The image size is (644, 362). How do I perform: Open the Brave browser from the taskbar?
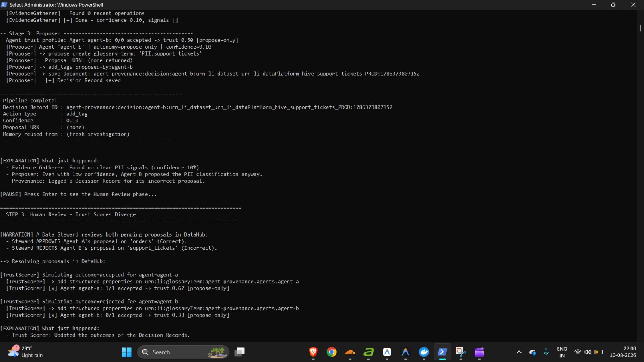[x=313, y=352]
